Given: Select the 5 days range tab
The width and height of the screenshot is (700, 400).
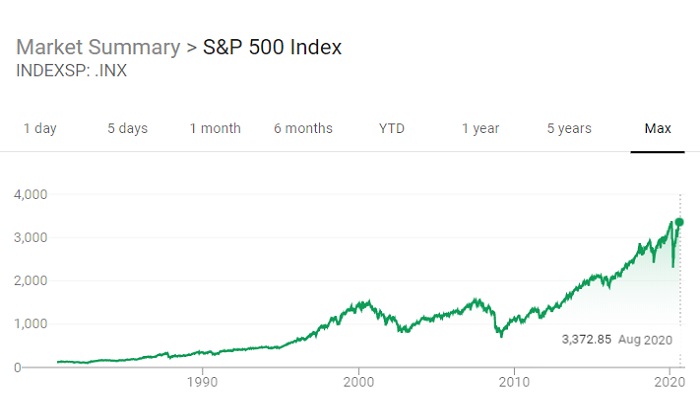Looking at the screenshot, I should click(x=127, y=128).
